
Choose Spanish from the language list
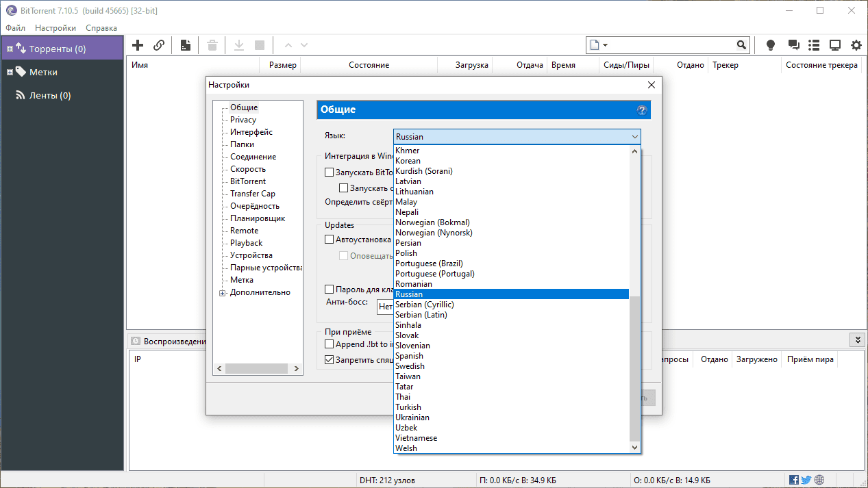(x=511, y=356)
